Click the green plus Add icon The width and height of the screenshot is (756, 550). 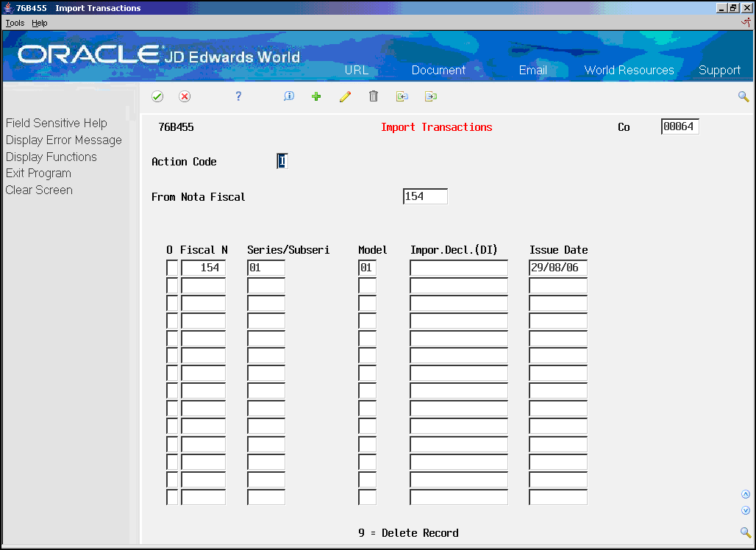316,96
